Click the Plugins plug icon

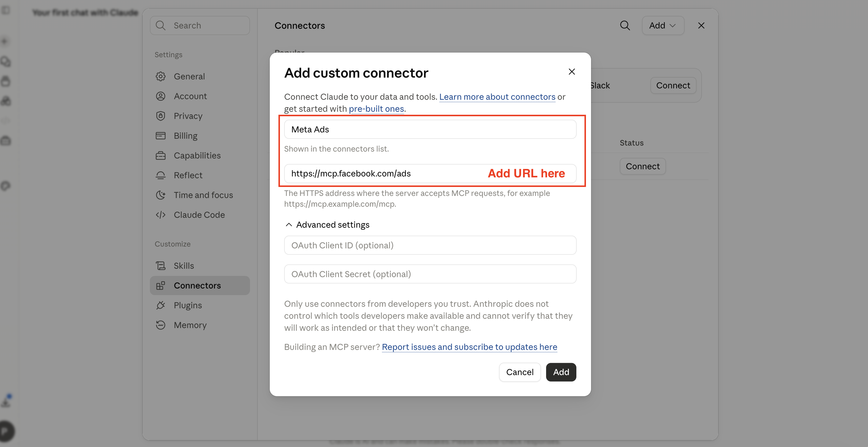(x=161, y=305)
